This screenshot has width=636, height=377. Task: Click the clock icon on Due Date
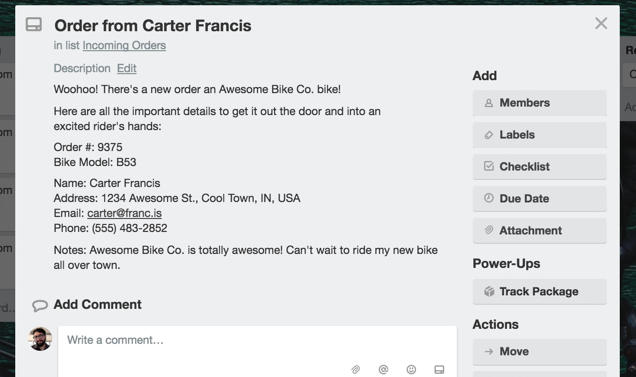pos(489,198)
